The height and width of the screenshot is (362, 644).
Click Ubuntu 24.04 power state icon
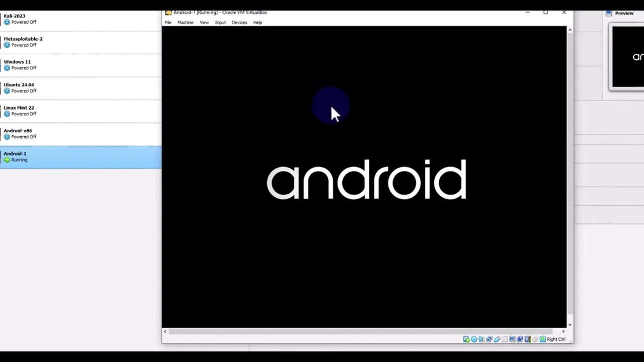7,91
